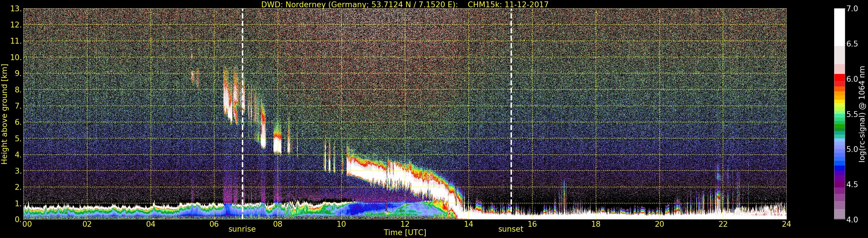Screen dimensions: 868x238
Task: Click the height-axis tick label 4.
Action: point(18,155)
